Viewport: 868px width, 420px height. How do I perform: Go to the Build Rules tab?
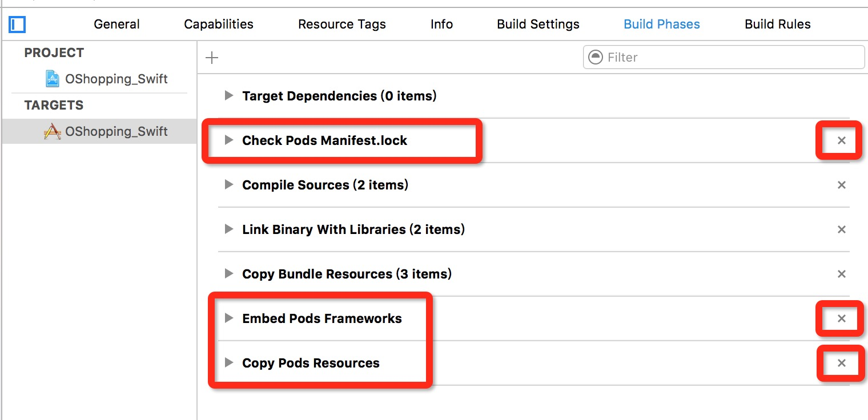tap(777, 24)
